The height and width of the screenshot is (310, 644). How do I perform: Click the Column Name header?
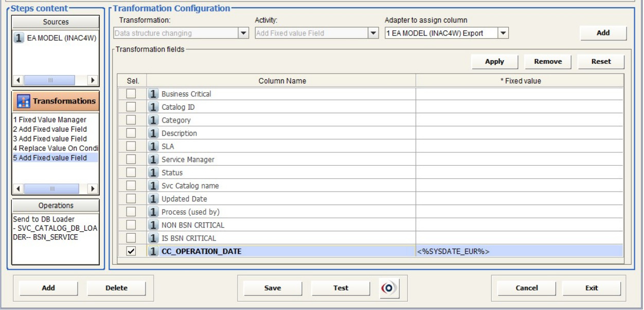click(282, 81)
